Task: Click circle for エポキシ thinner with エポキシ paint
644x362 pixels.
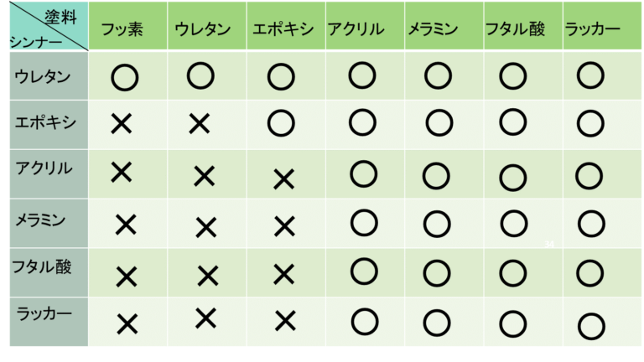Action: 281,123
